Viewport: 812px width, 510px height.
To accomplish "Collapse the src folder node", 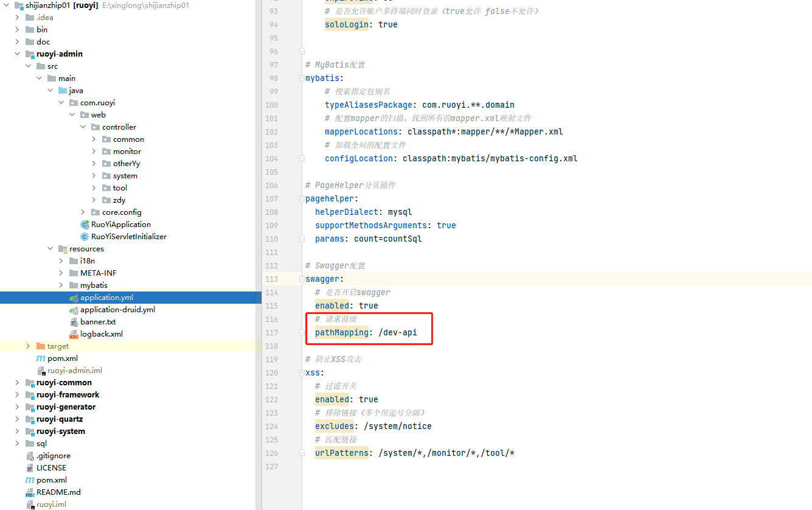I will point(29,66).
